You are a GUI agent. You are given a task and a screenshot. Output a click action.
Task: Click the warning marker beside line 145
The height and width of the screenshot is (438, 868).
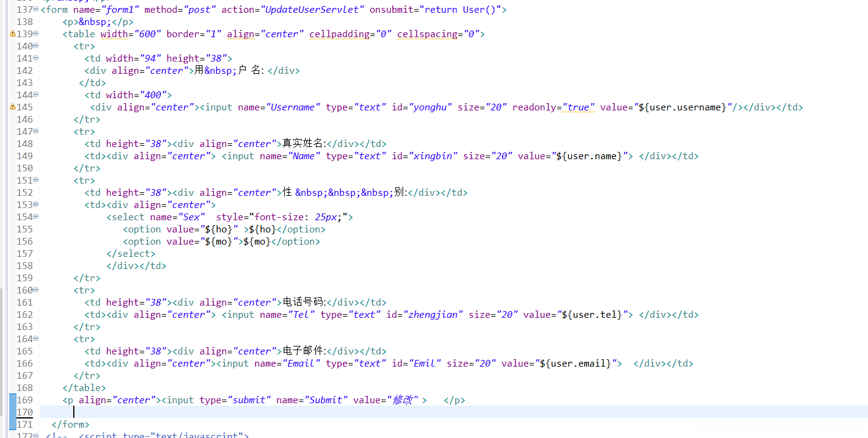[x=13, y=107]
